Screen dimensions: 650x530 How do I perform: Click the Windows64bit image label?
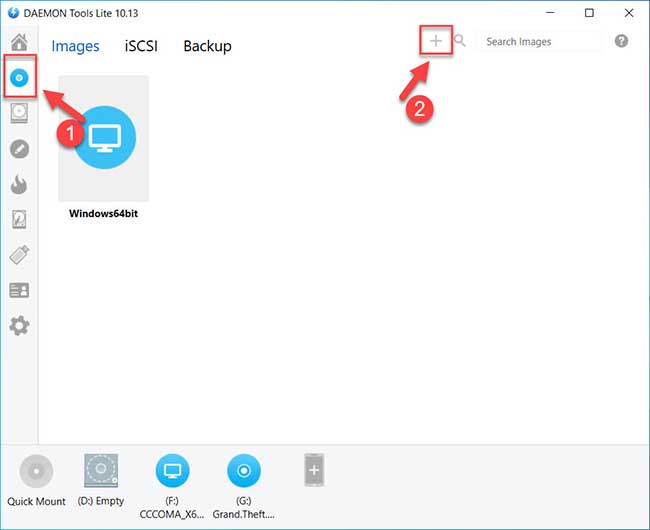click(x=104, y=214)
